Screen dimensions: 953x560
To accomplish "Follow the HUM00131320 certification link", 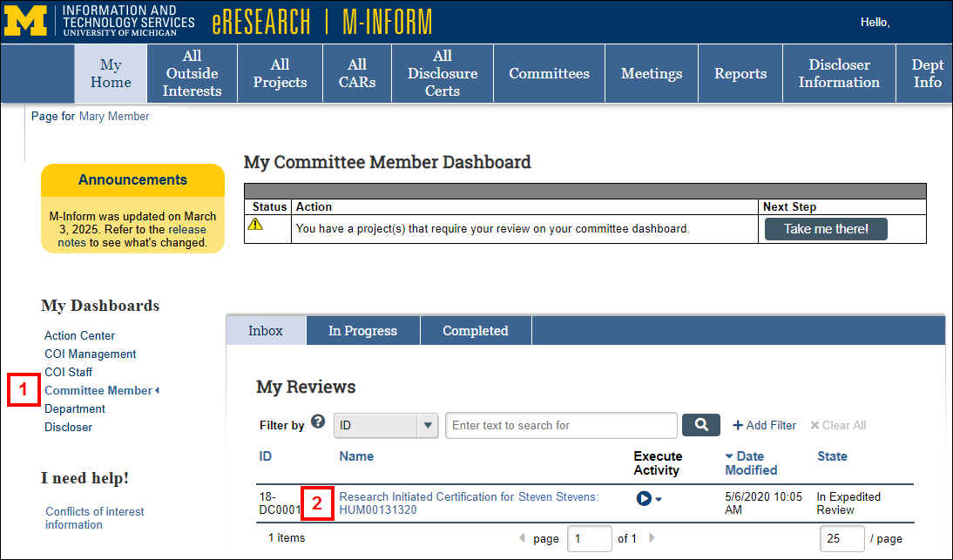I will click(x=378, y=509).
